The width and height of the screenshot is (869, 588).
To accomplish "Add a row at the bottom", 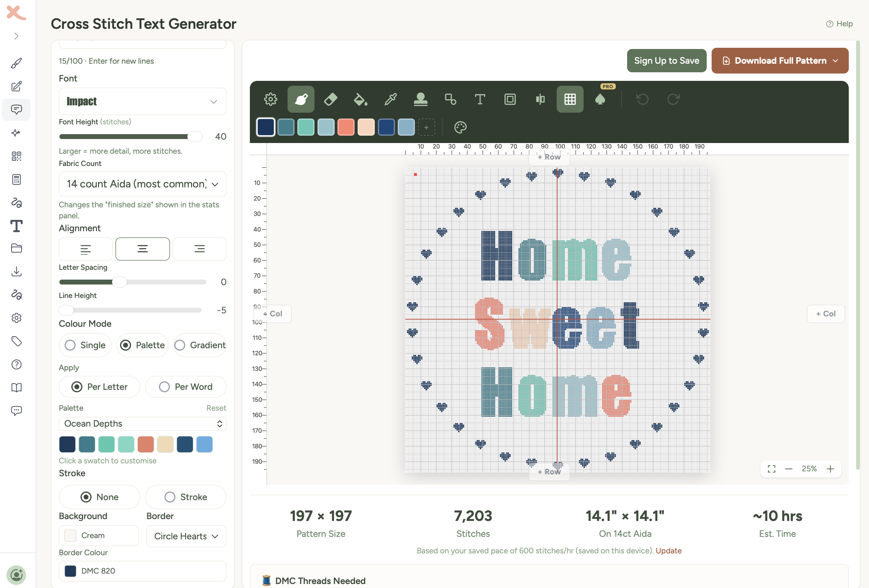I will tap(549, 472).
